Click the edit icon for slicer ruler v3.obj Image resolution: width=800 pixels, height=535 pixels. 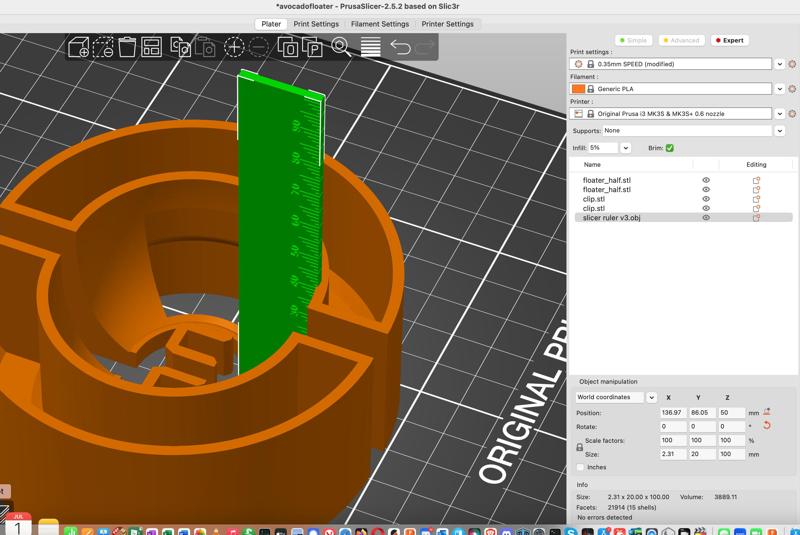tap(756, 218)
